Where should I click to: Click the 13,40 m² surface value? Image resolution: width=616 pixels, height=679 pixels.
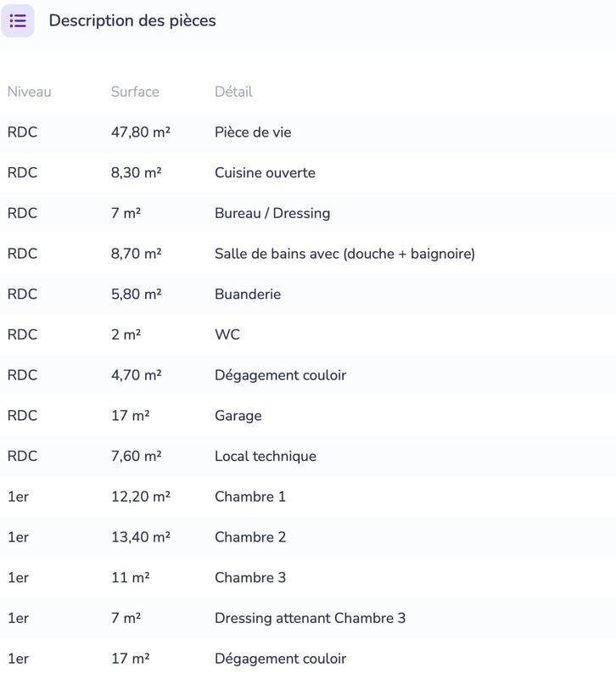click(x=141, y=537)
